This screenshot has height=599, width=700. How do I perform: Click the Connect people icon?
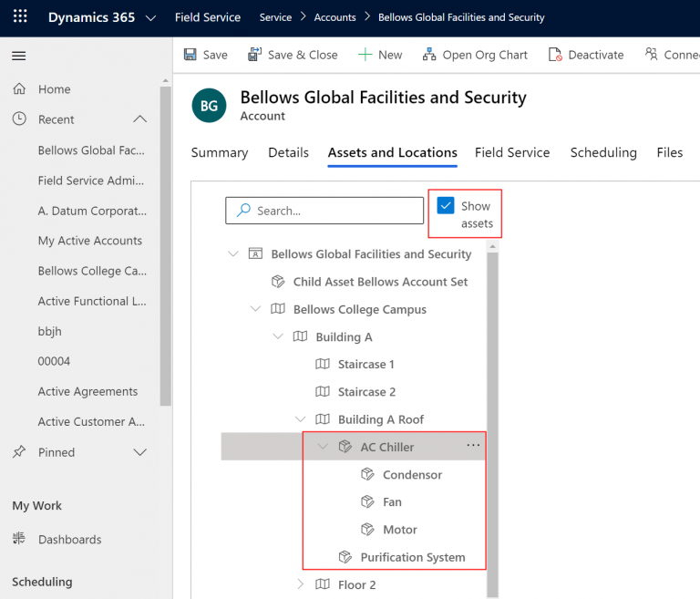click(x=651, y=54)
